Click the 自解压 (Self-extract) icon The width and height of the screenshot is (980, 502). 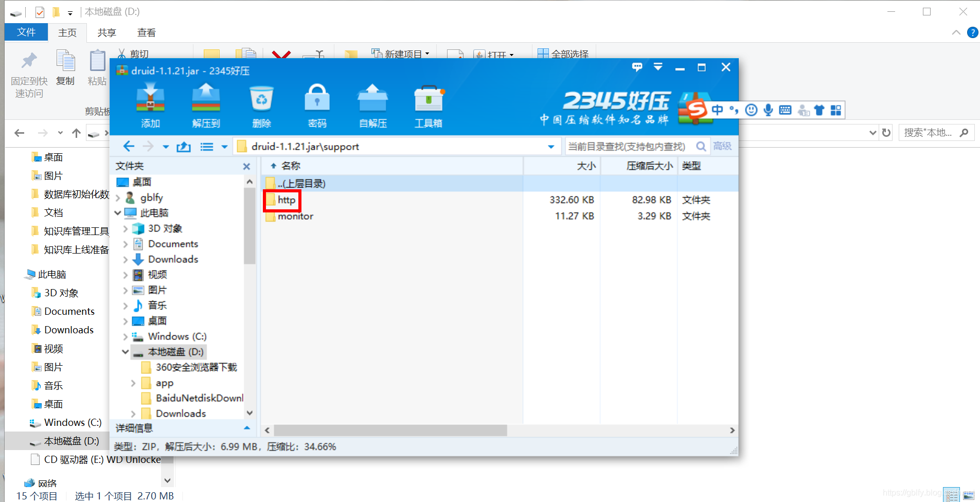click(372, 105)
